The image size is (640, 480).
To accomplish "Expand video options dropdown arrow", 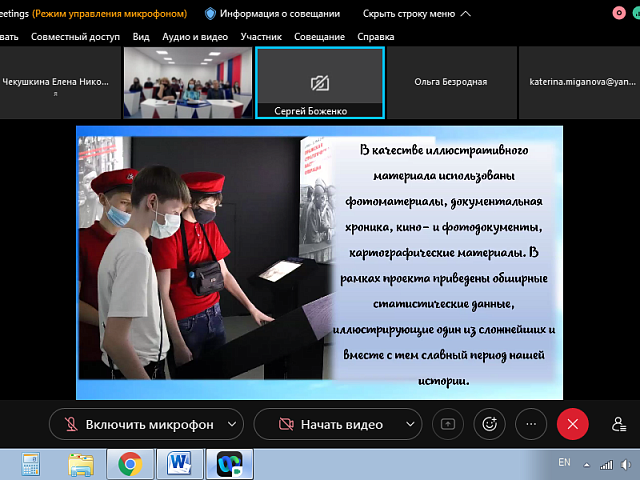I will tap(409, 424).
